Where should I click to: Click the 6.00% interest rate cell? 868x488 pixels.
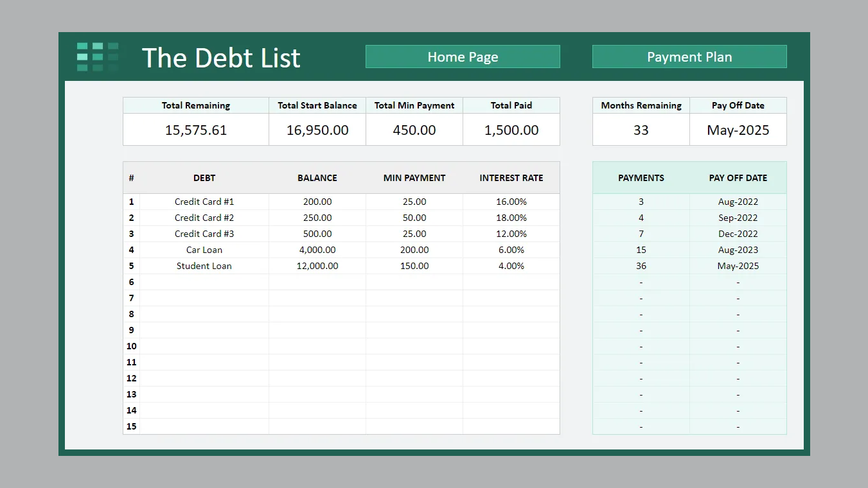(511, 250)
